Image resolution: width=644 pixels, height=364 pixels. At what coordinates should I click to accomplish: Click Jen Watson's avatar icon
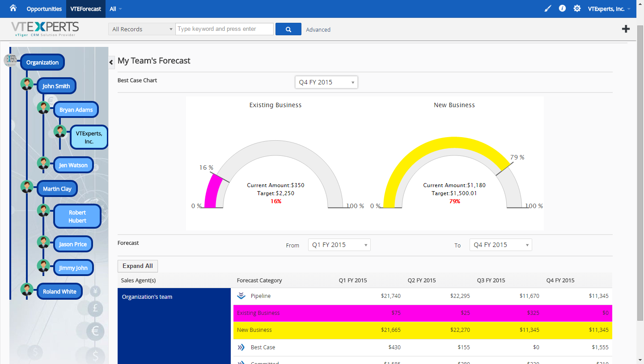43,163
